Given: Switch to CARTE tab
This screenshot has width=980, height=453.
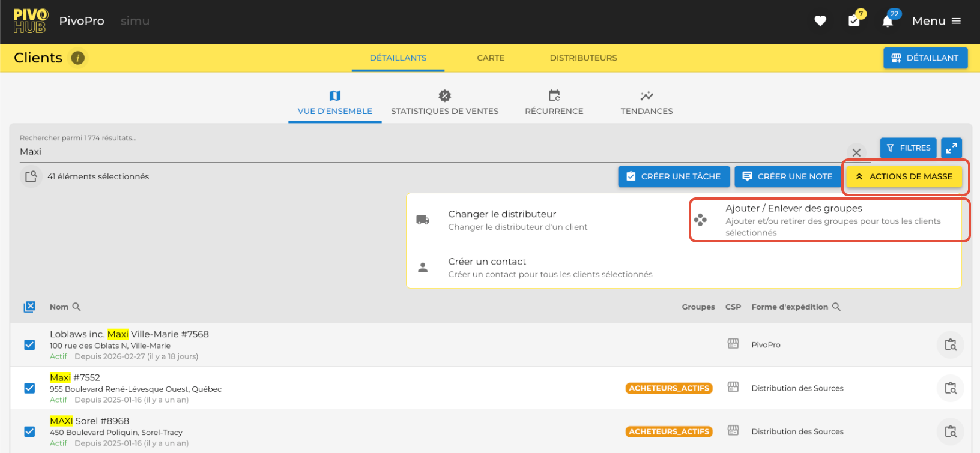Looking at the screenshot, I should [491, 58].
